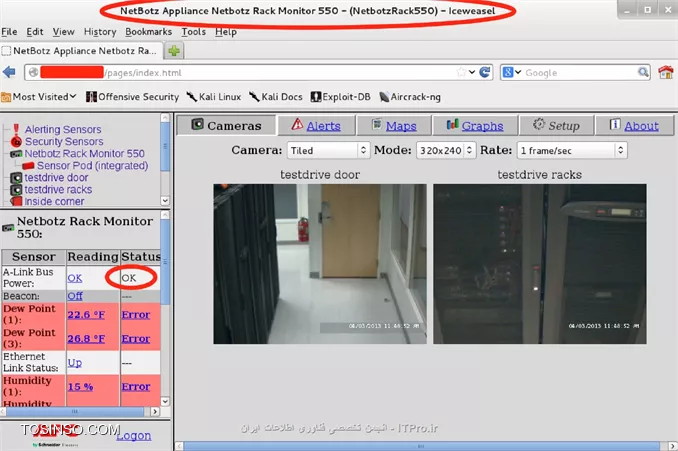Viewport: 678px width, 451px height.
Task: Click the 22.6 °F dew point reading
Action: point(86,314)
